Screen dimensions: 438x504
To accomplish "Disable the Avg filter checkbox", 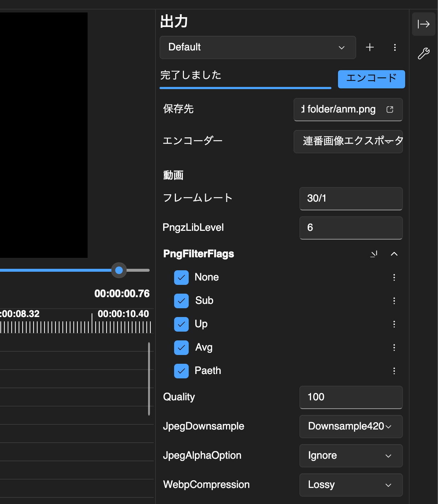I will click(181, 348).
